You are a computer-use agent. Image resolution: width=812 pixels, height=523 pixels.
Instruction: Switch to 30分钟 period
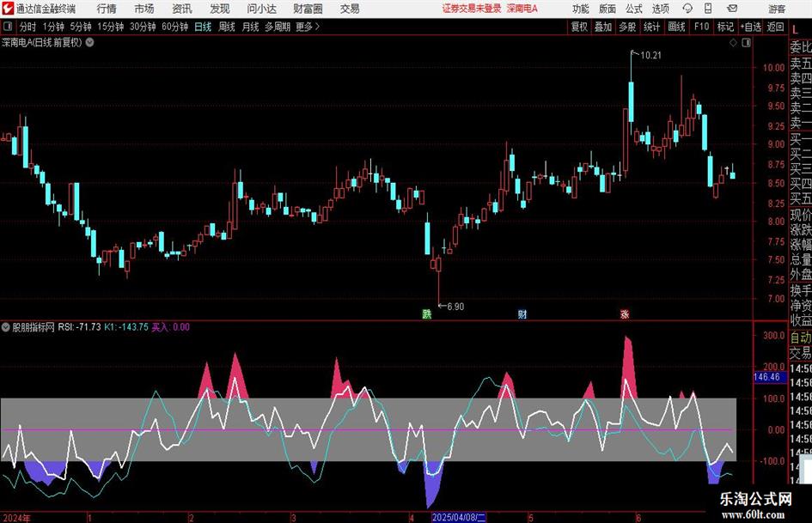click(x=143, y=27)
